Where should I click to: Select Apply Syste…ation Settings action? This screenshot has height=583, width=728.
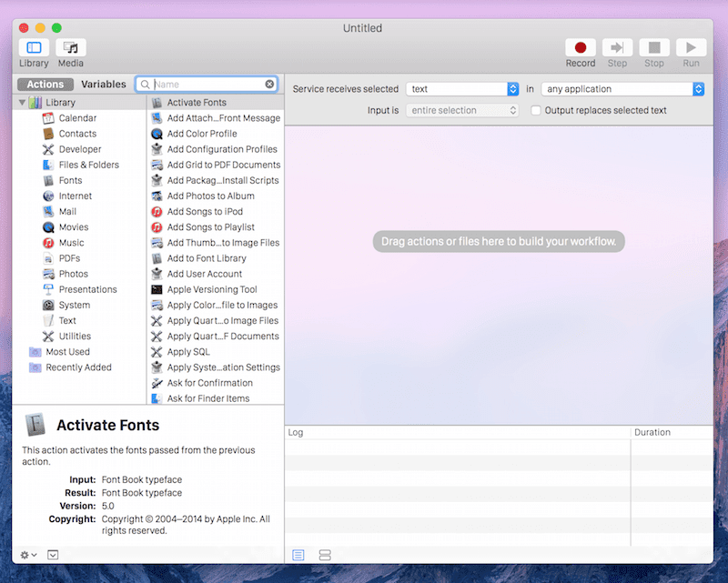point(216,367)
